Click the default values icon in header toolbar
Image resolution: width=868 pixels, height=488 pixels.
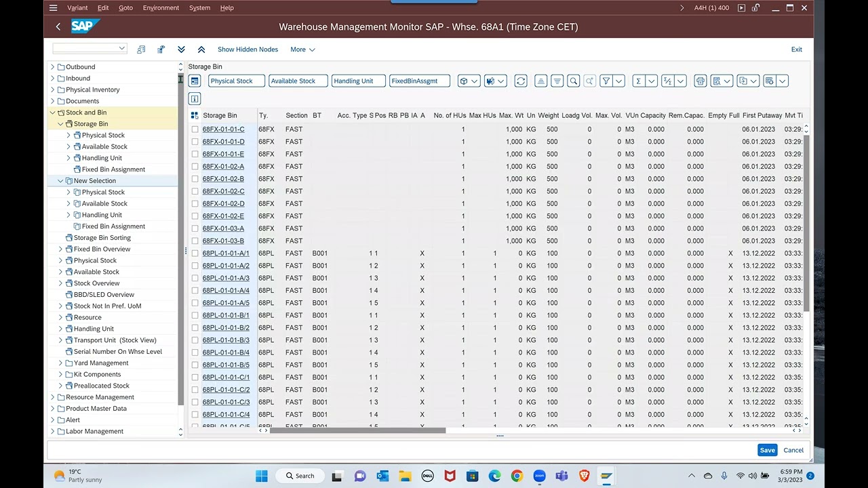pos(161,49)
